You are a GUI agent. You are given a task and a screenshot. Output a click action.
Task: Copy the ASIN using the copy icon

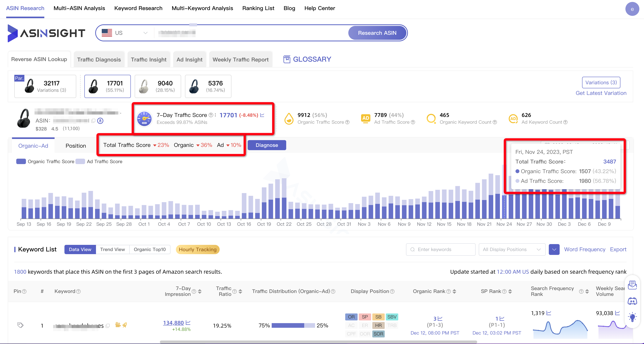coord(93,121)
